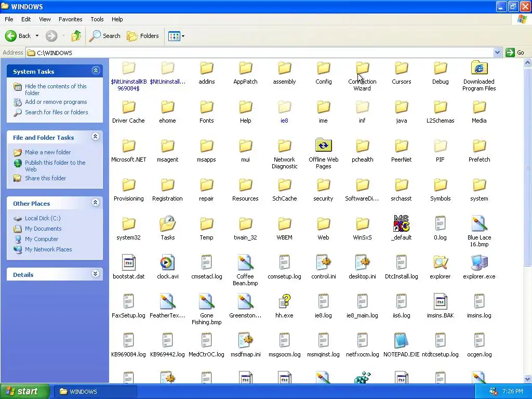Go up one folder level
532x399 pixels.
pyautogui.click(x=76, y=36)
